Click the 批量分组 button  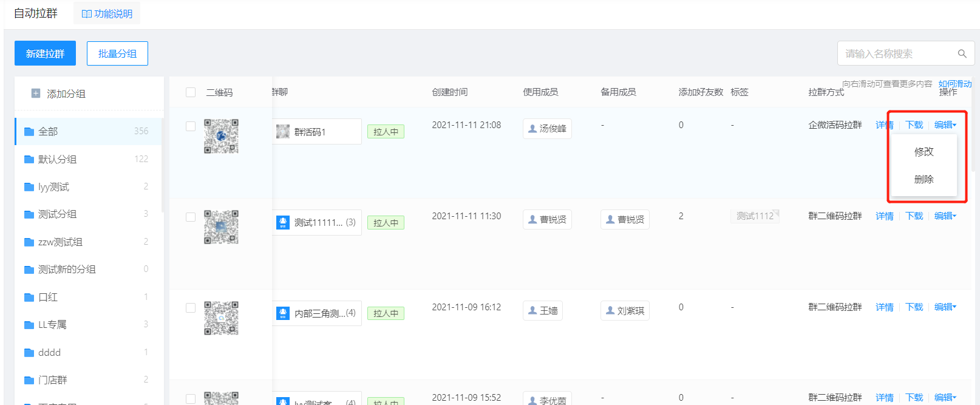(117, 53)
